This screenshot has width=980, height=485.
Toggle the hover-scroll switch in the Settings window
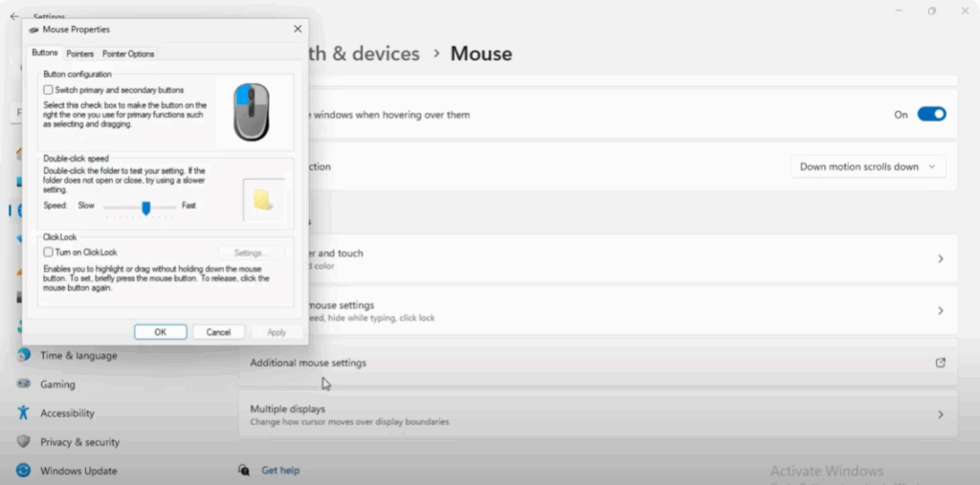coord(931,115)
